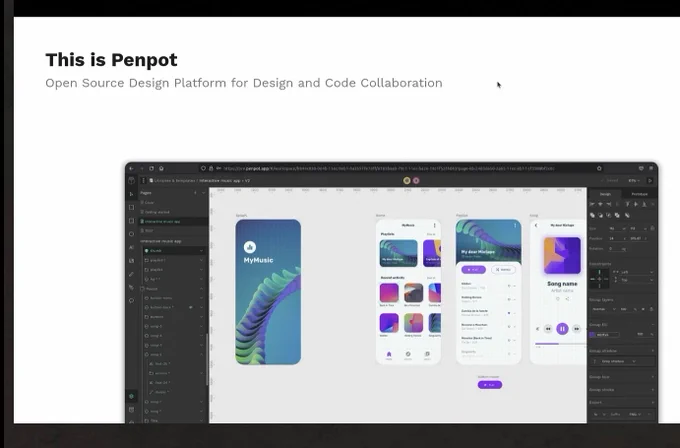This screenshot has width=680, height=448.
Task: Open vertical constraint Top dropdown
Action: 637,280
